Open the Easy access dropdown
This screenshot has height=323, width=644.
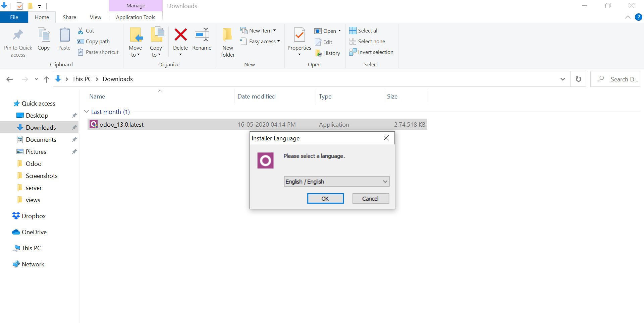[278, 42]
